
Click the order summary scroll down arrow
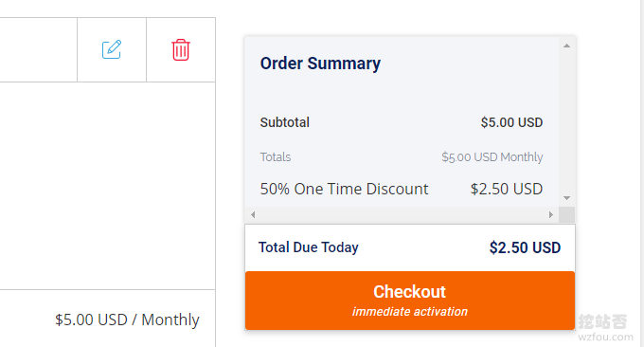click(x=566, y=198)
